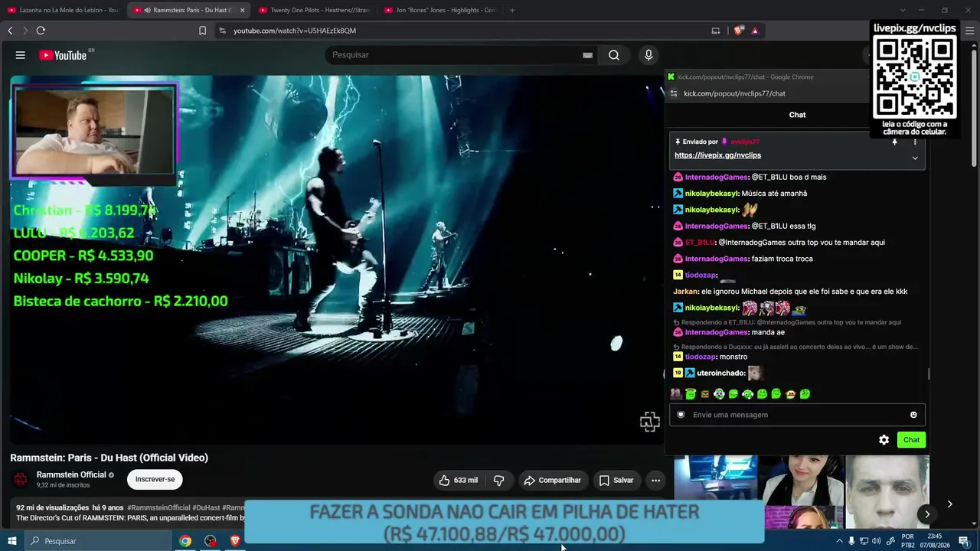980x551 pixels.
Task: Open the Windows Start menu
Action: (11, 541)
